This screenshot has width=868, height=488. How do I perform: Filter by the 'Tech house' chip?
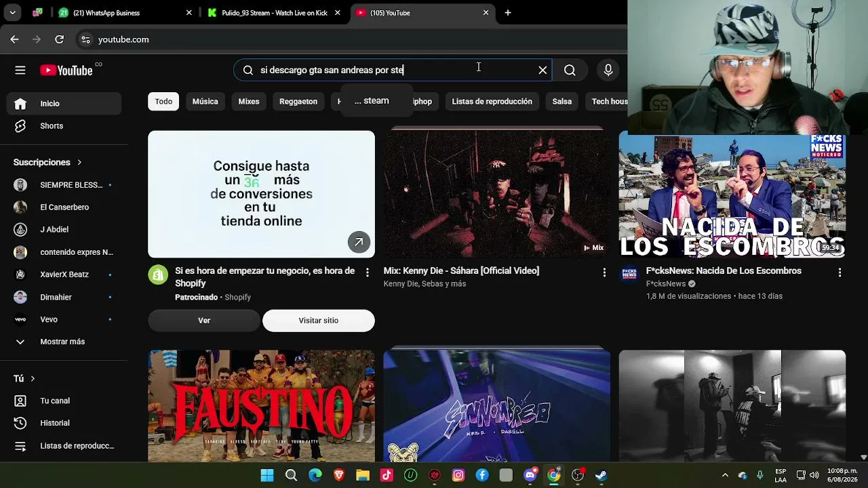click(609, 101)
